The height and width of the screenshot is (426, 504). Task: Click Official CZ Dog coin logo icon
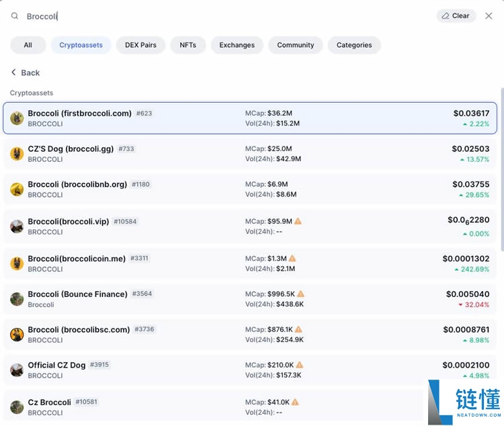17,370
